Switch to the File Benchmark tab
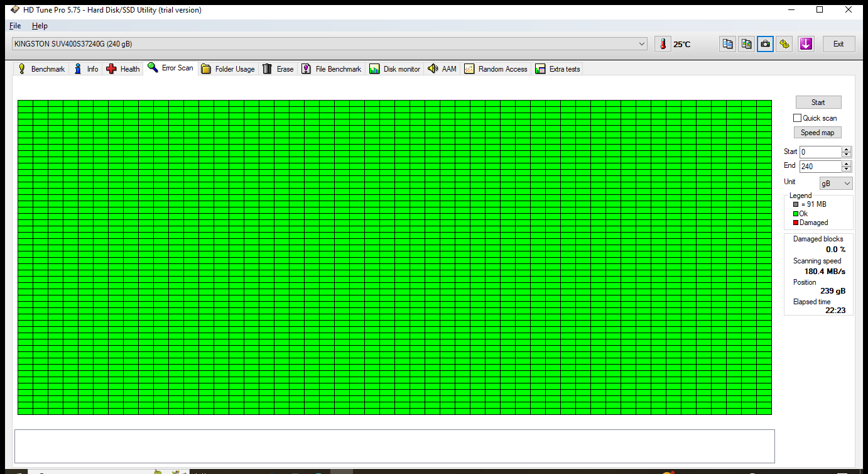 coord(331,69)
